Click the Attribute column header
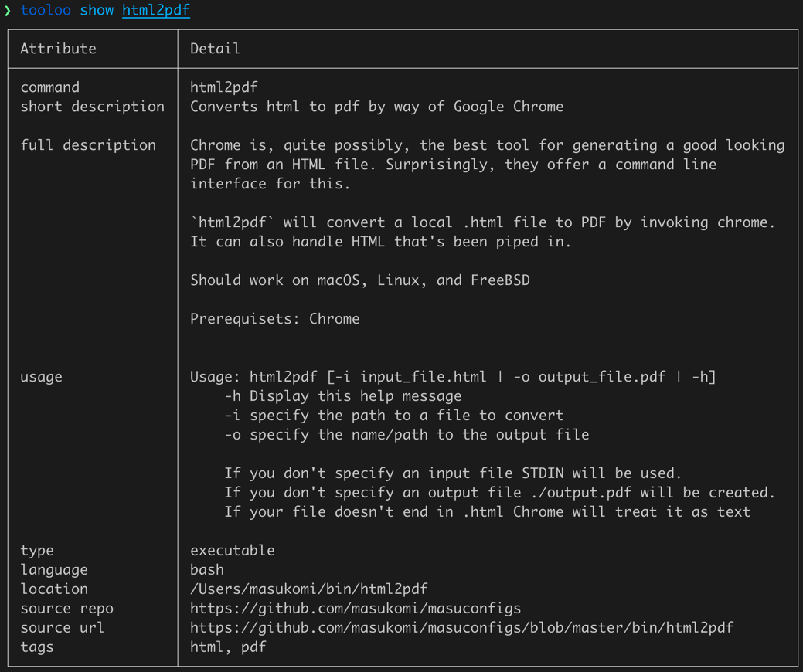Viewport: 803px width, 672px height. click(57, 48)
